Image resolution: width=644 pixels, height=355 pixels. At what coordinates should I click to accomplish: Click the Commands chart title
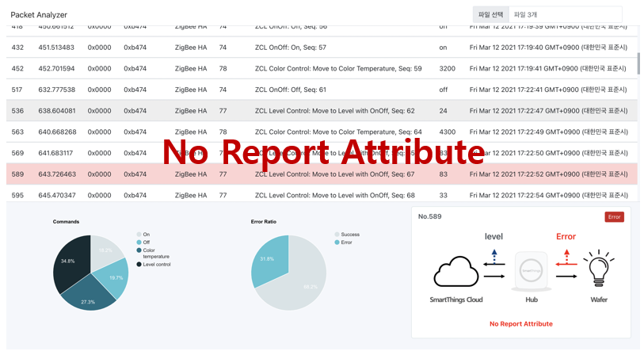pyautogui.click(x=66, y=221)
